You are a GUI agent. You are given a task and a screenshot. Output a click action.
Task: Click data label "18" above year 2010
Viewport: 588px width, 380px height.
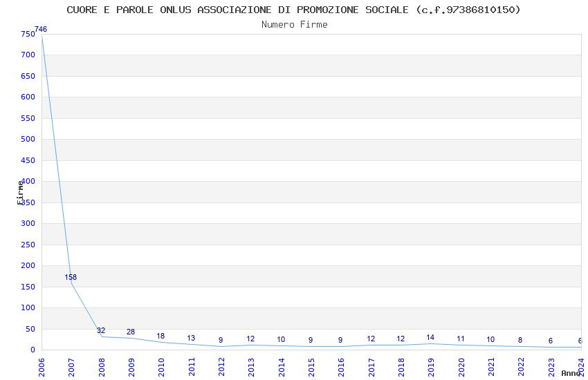160,336
